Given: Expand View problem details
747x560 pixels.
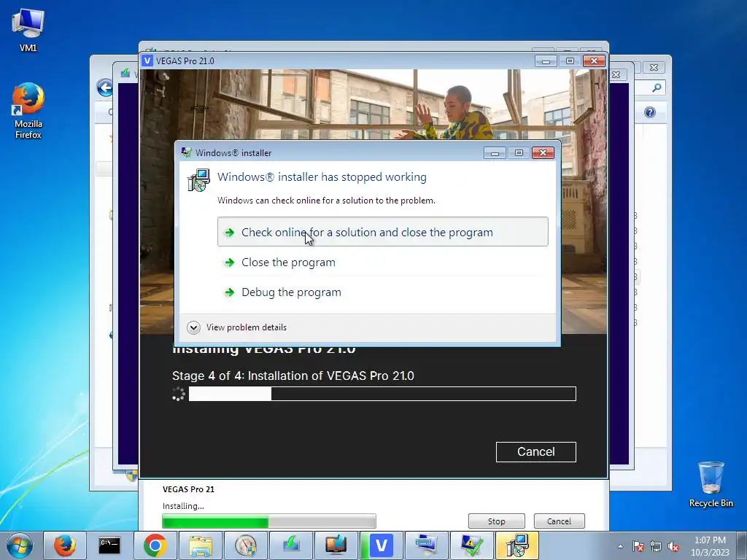Looking at the screenshot, I should (237, 327).
